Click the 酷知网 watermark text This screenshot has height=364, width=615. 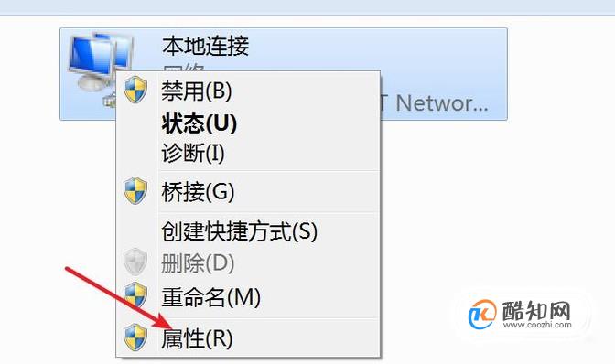tap(536, 311)
